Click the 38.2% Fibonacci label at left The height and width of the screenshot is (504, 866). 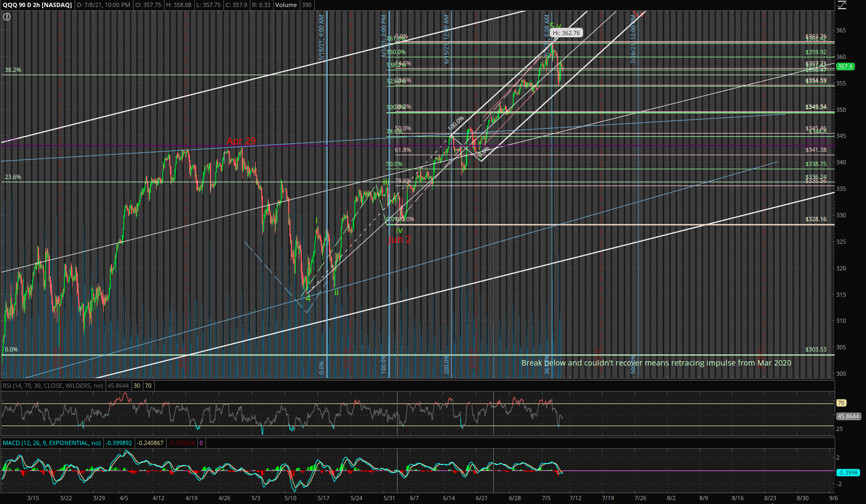pos(13,70)
